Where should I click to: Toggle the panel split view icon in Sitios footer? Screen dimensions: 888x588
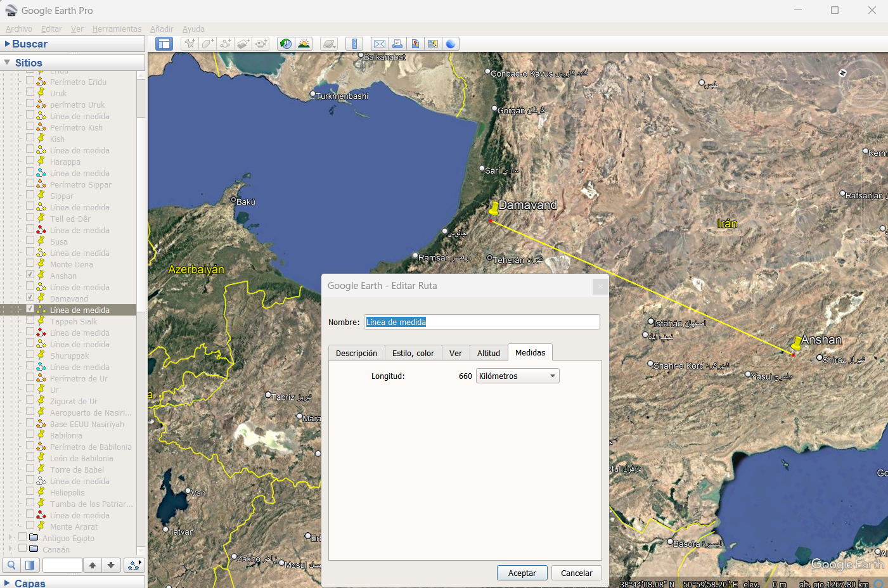click(x=30, y=565)
